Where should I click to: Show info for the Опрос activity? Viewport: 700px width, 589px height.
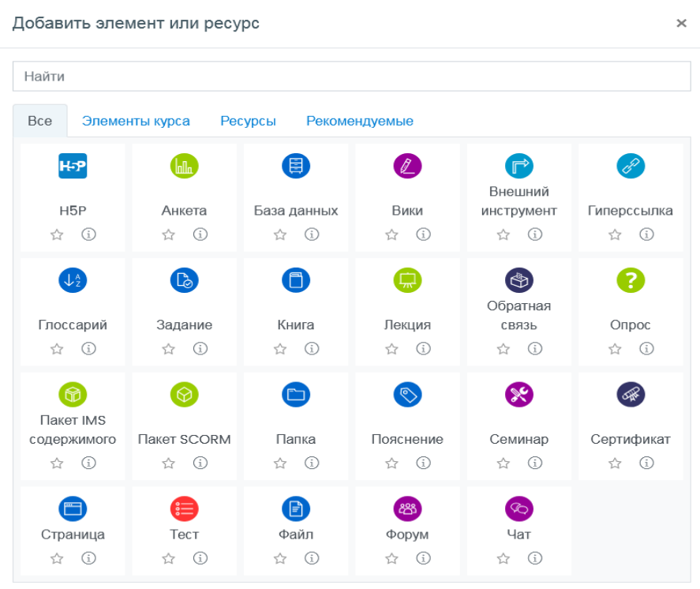[x=646, y=348]
